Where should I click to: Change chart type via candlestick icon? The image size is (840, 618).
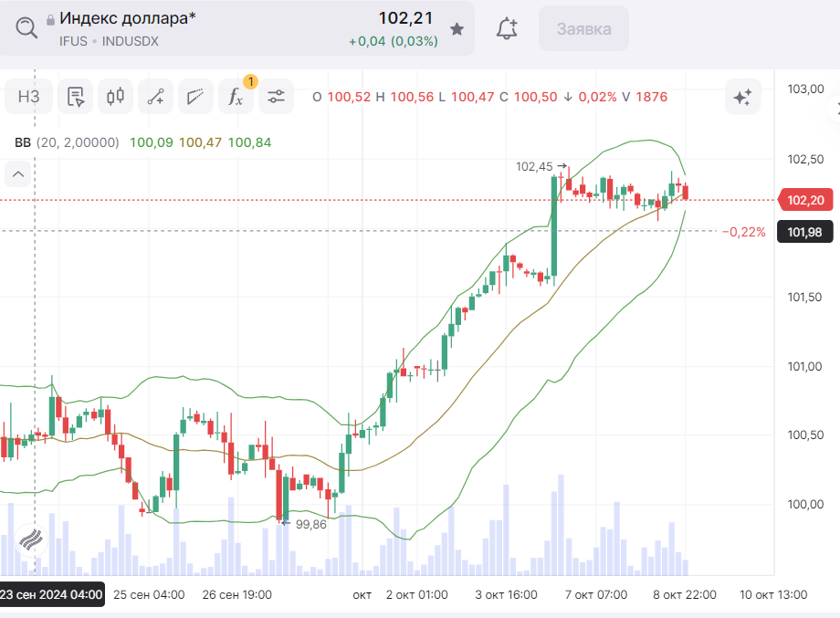point(115,96)
